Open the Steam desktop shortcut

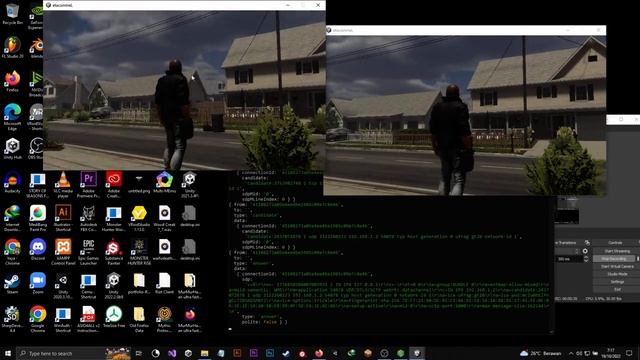tap(12, 284)
